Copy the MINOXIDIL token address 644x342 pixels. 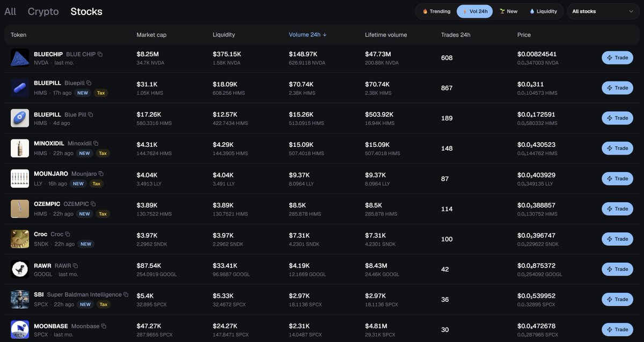[96, 144]
